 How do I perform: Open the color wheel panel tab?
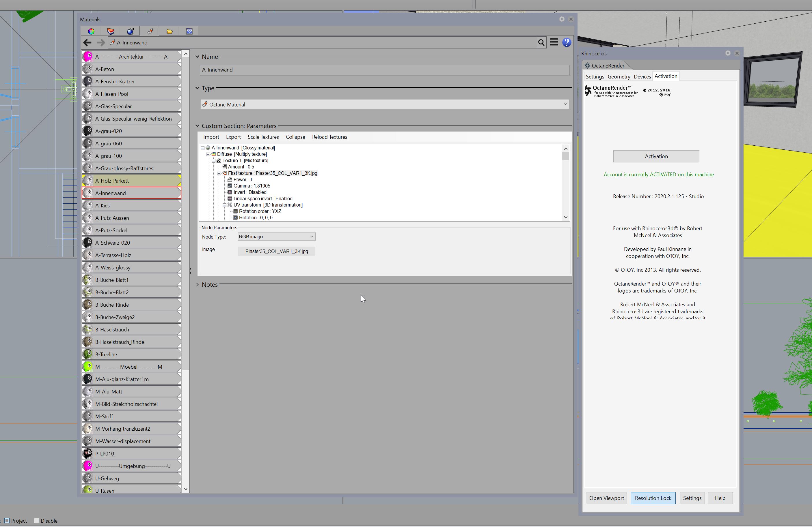pos(91,31)
